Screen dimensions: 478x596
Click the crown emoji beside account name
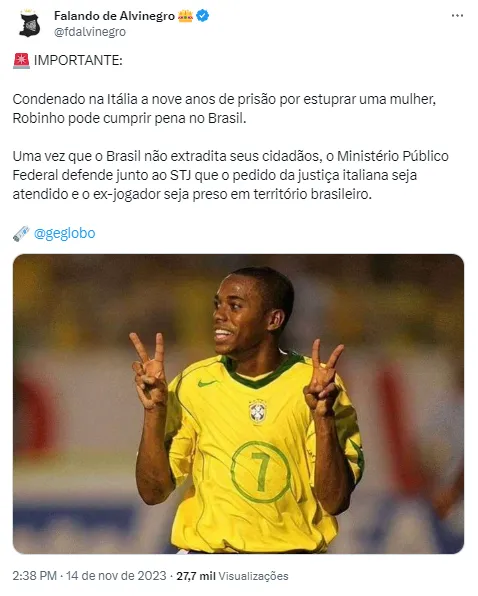pos(185,16)
